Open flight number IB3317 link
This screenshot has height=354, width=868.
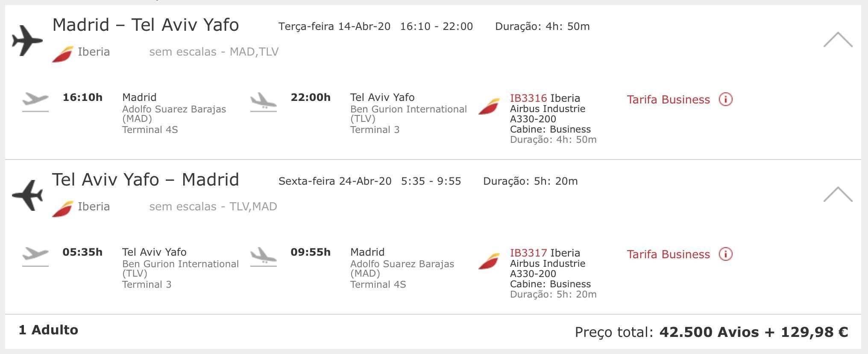[528, 253]
